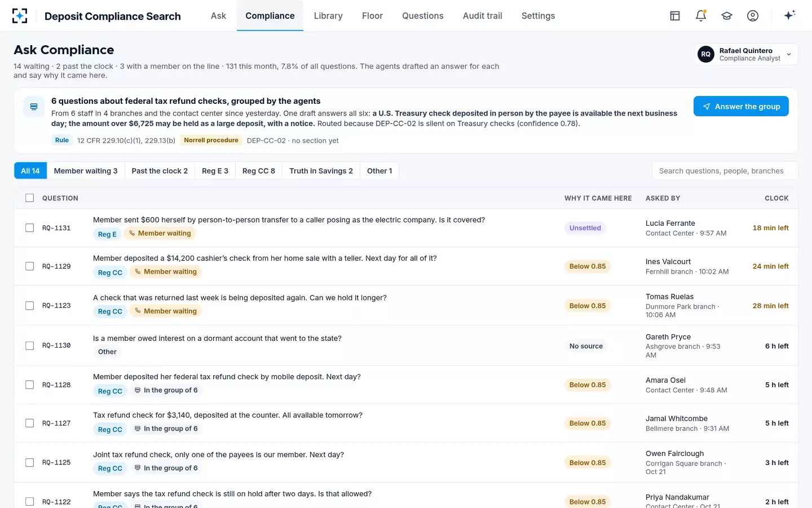Check the box for RQ-1128
Viewport: 812px width, 508px height.
[x=30, y=385]
